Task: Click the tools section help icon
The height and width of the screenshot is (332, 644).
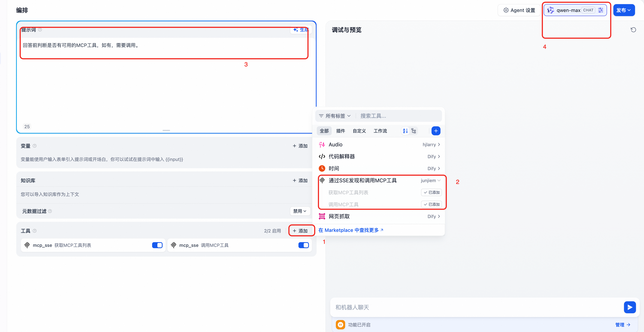Action: pyautogui.click(x=35, y=231)
